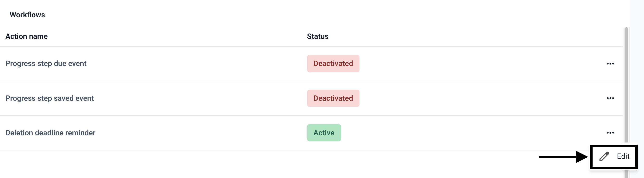This screenshot has height=178, width=644.
Task: Open ellipsis menu for Deletion deadline reminder
Action: tap(610, 133)
